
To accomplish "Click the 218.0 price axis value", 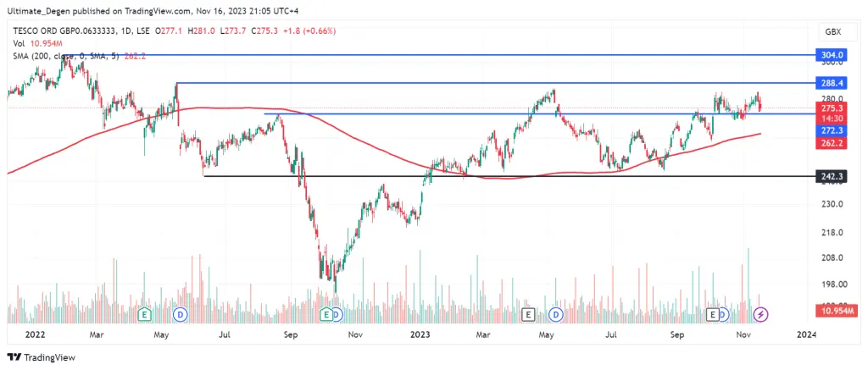I will pyautogui.click(x=832, y=232).
